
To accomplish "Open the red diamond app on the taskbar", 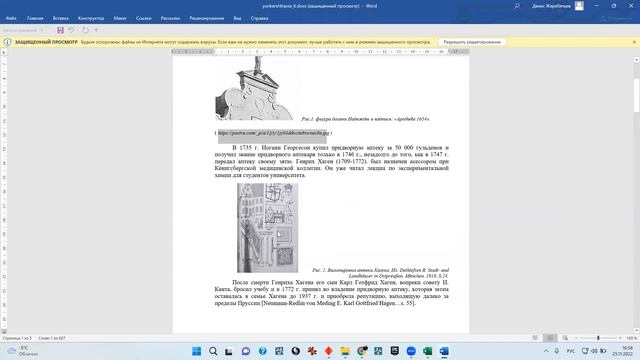I will click(x=329, y=351).
